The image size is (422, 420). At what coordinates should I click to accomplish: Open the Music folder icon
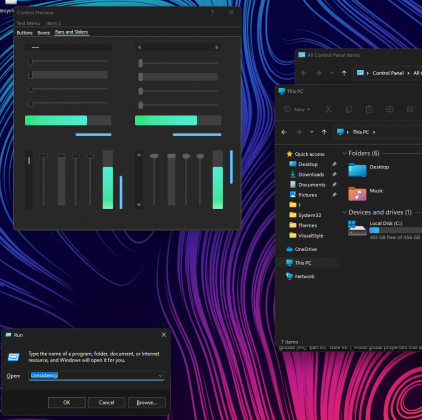pyautogui.click(x=357, y=194)
